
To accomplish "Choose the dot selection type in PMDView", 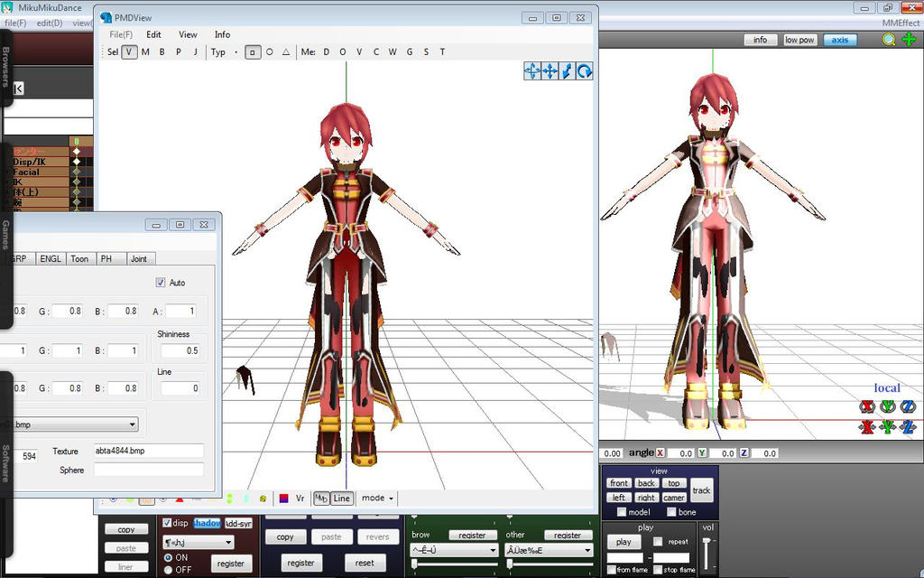I will pyautogui.click(x=236, y=51).
